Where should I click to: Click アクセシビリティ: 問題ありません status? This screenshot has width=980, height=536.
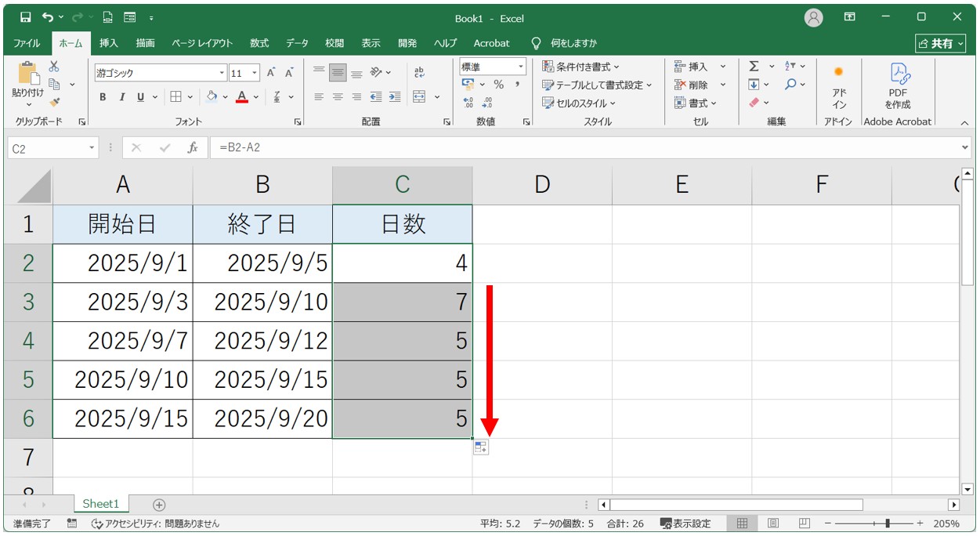click(155, 523)
